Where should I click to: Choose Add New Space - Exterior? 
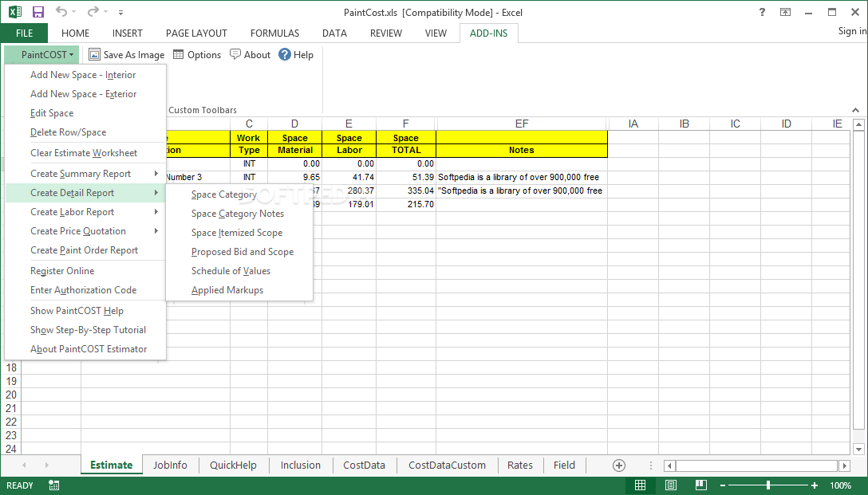[85, 94]
